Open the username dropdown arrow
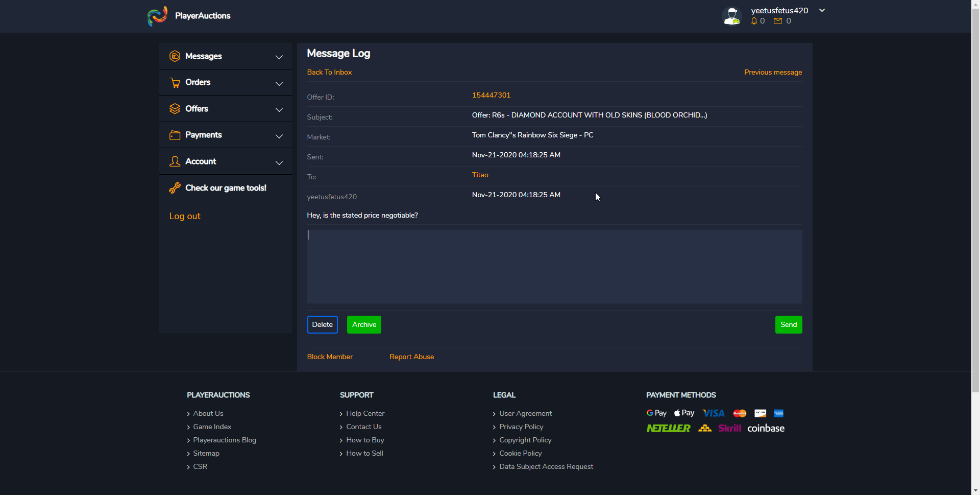980x495 pixels. (822, 10)
